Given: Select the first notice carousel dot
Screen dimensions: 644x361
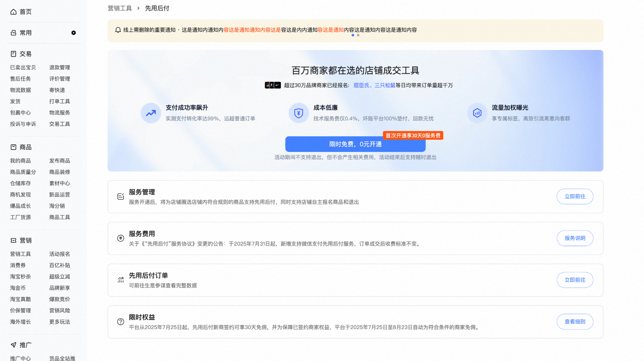Looking at the screenshot, I should (353, 35).
